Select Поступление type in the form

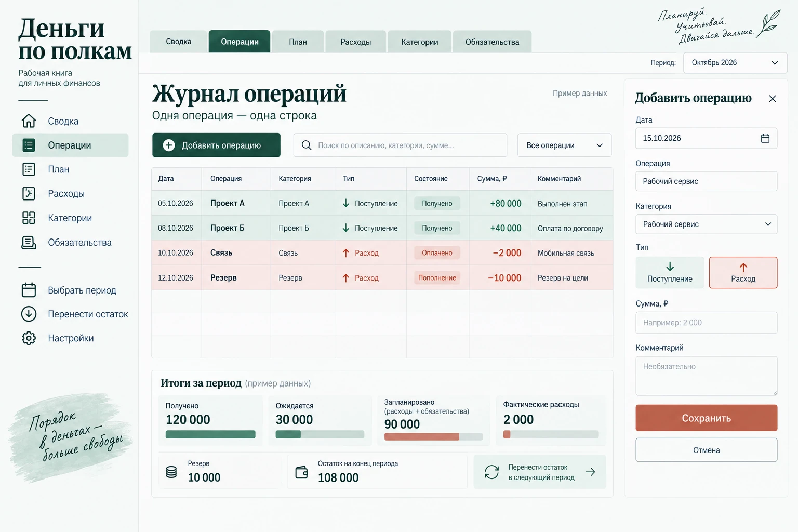click(670, 273)
